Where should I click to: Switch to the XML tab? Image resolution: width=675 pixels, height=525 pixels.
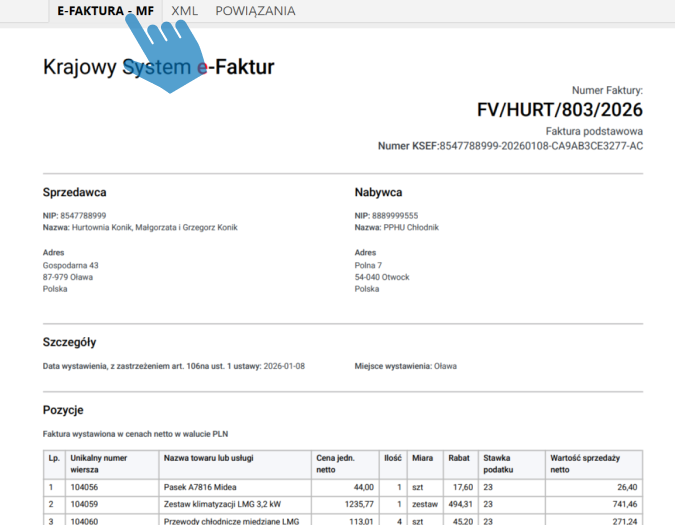184,11
